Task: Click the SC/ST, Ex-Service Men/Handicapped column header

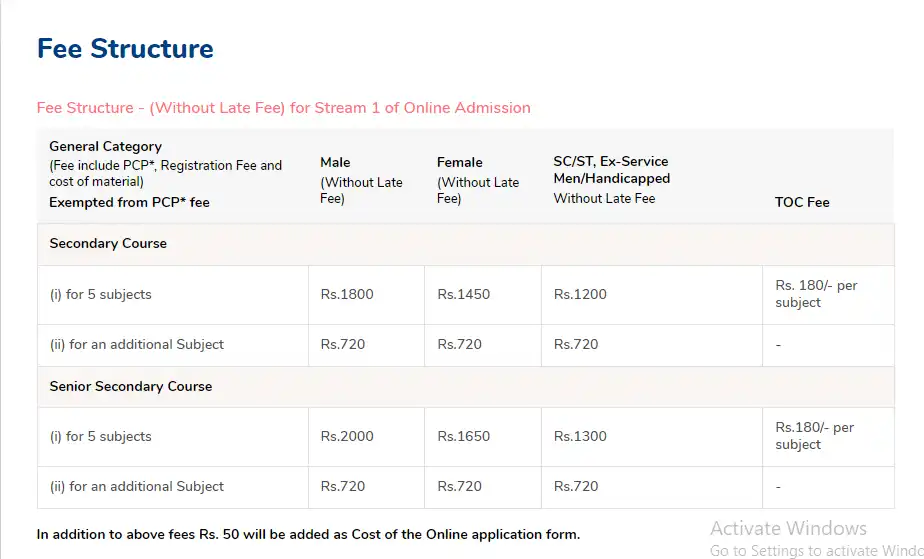Action: 611,170
